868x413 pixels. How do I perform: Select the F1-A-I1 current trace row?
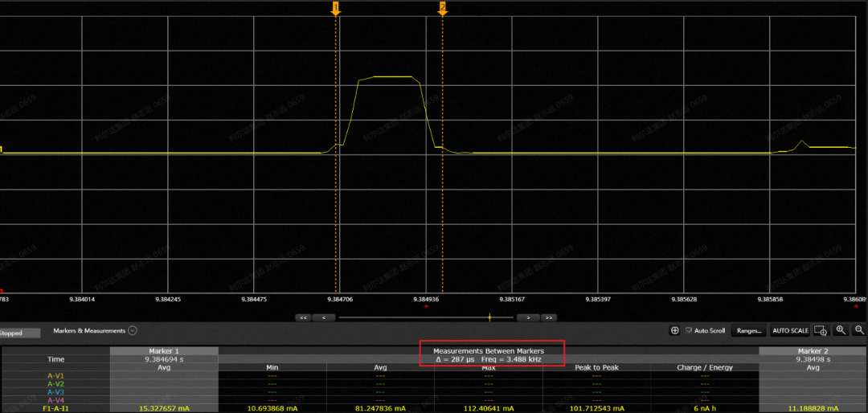tap(55, 409)
